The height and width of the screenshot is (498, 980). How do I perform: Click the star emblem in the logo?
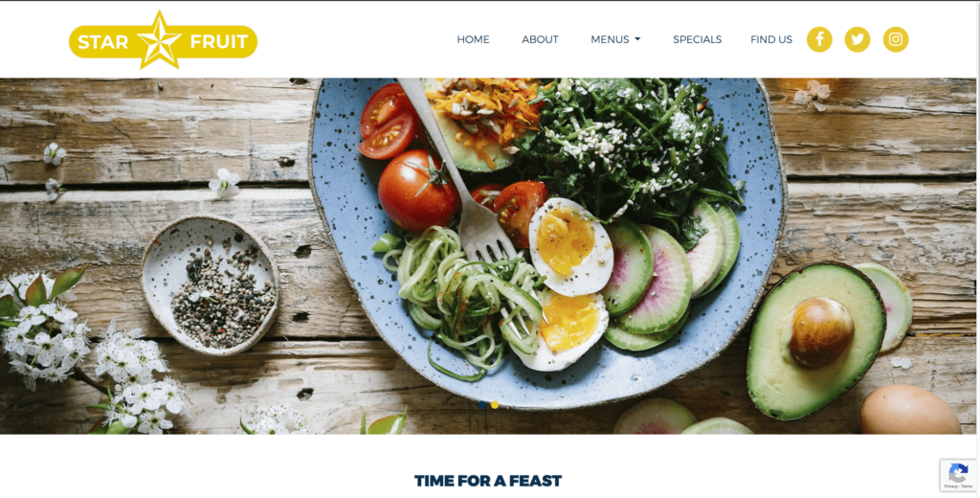pyautogui.click(x=160, y=39)
